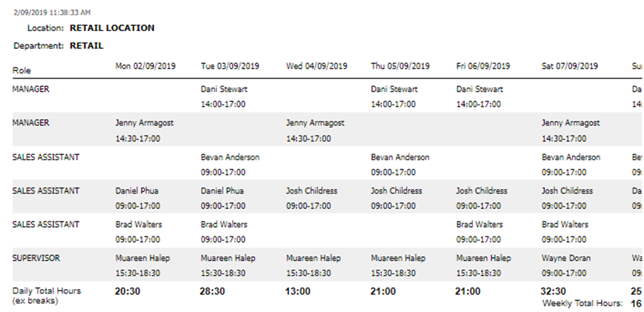
Task: Select the RETAIL LOCATION location value
Action: [x=112, y=28]
